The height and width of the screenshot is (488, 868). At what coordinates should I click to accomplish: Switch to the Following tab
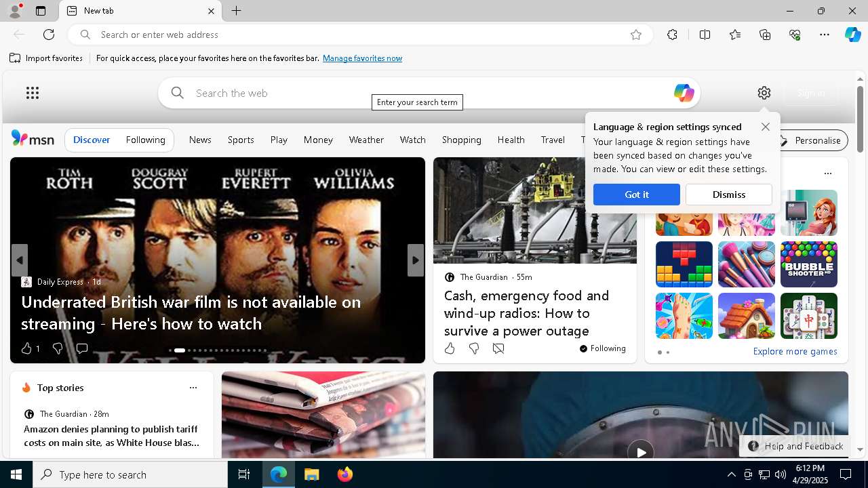click(146, 140)
